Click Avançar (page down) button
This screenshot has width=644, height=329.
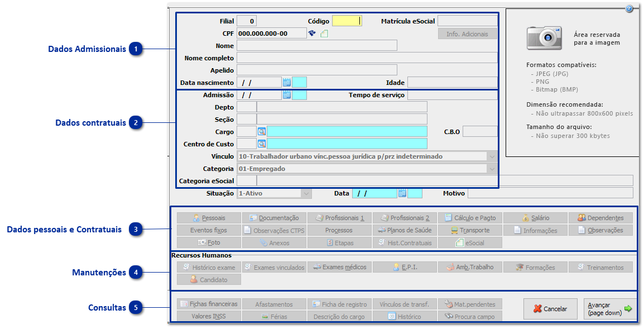pos(610,309)
